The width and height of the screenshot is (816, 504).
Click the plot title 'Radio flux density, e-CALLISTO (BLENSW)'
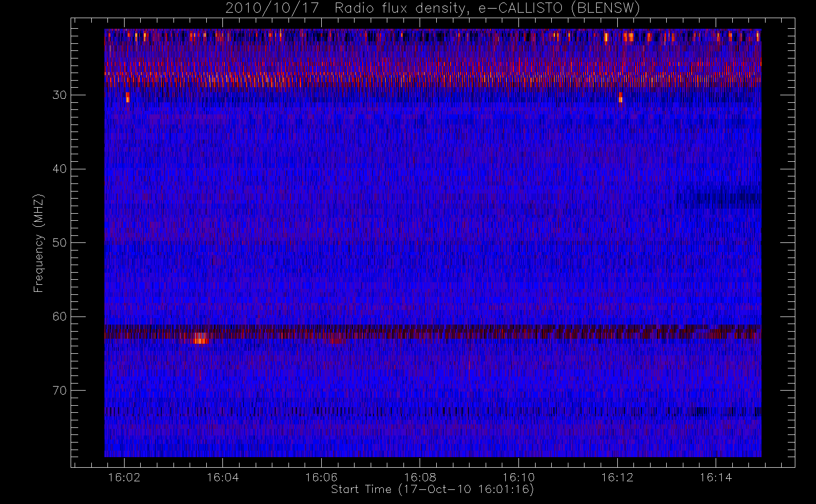[x=487, y=9]
